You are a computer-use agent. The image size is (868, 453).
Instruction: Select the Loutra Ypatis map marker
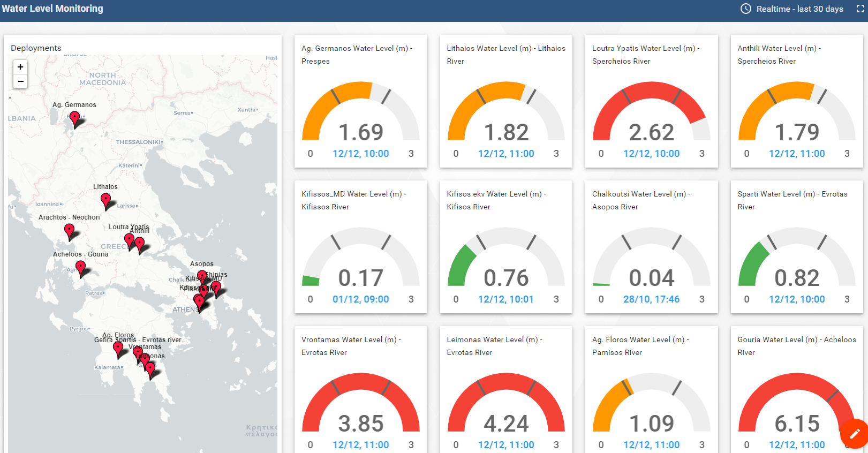coord(129,240)
